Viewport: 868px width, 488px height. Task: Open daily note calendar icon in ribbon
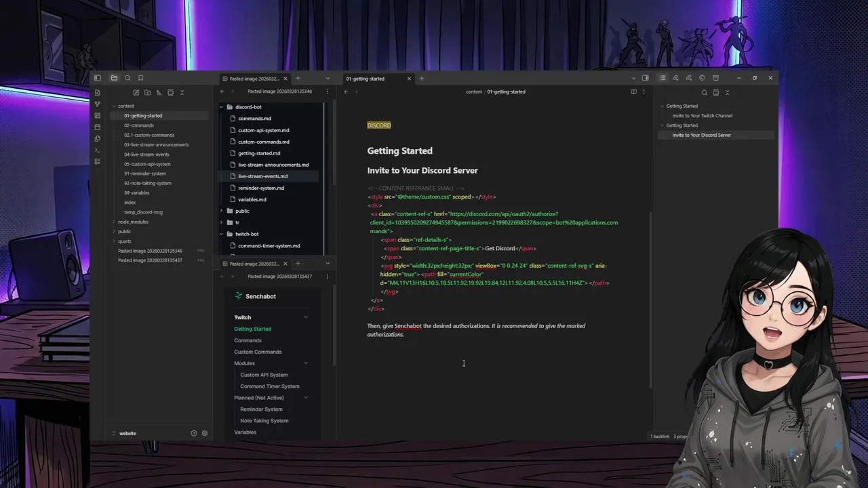pyautogui.click(x=97, y=127)
